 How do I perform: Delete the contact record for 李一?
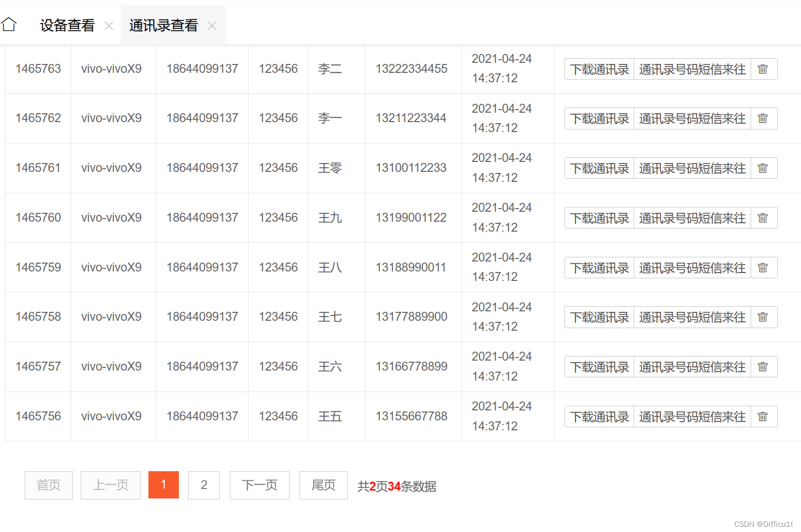[x=763, y=118]
